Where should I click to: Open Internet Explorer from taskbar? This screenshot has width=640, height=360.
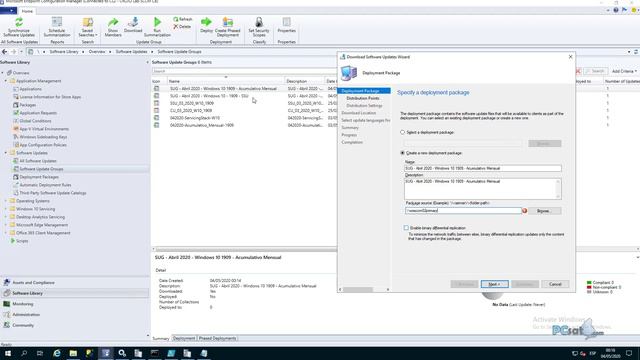click(x=57, y=353)
